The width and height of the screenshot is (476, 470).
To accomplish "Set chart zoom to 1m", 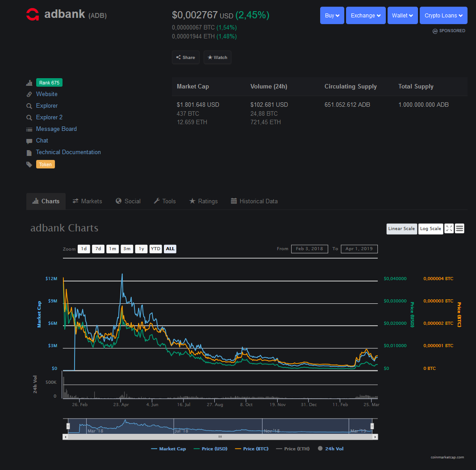I will 113,249.
